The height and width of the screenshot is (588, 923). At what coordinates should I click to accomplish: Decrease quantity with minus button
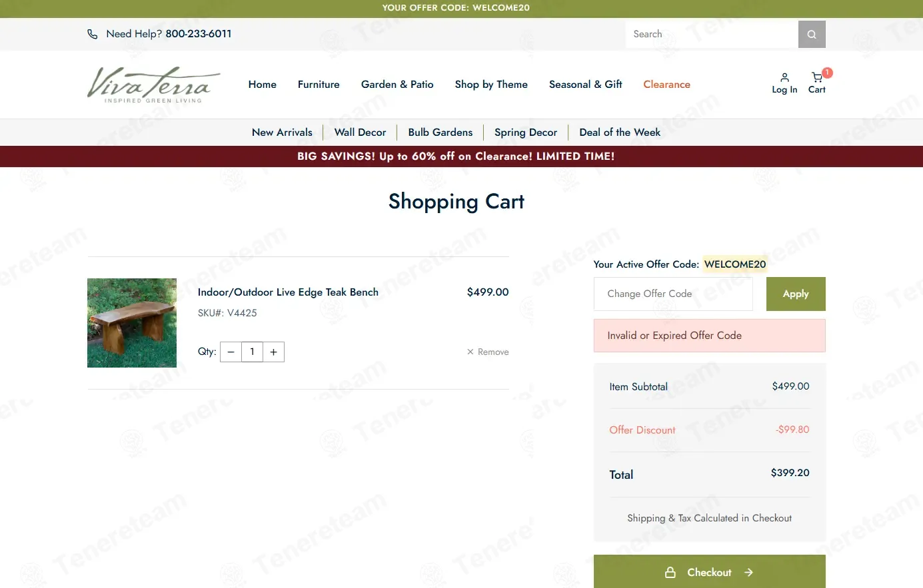click(x=231, y=352)
